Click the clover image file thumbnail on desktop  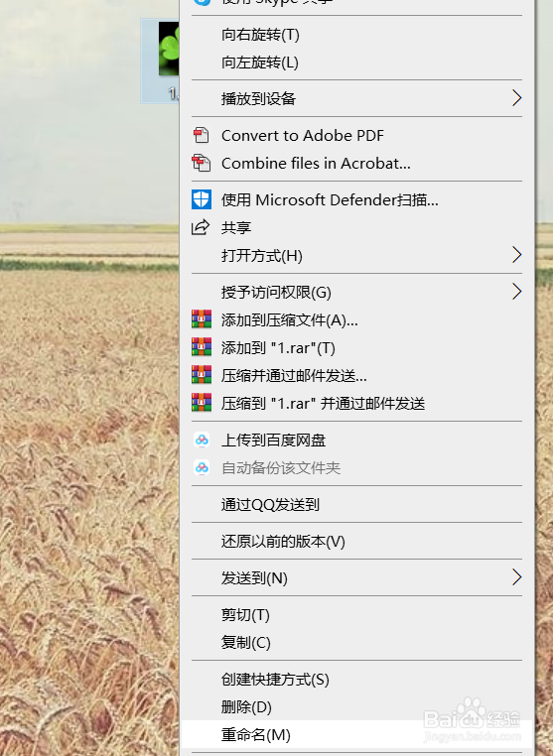(169, 49)
